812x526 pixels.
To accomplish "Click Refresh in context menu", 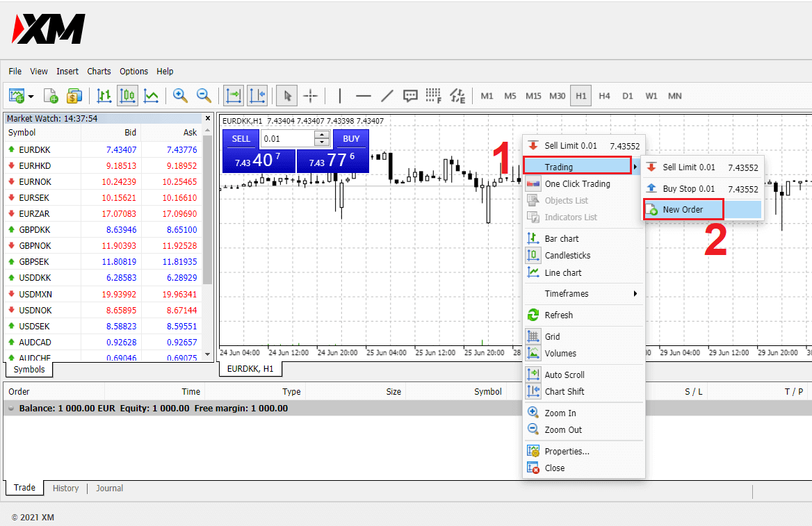I will tap(584, 315).
